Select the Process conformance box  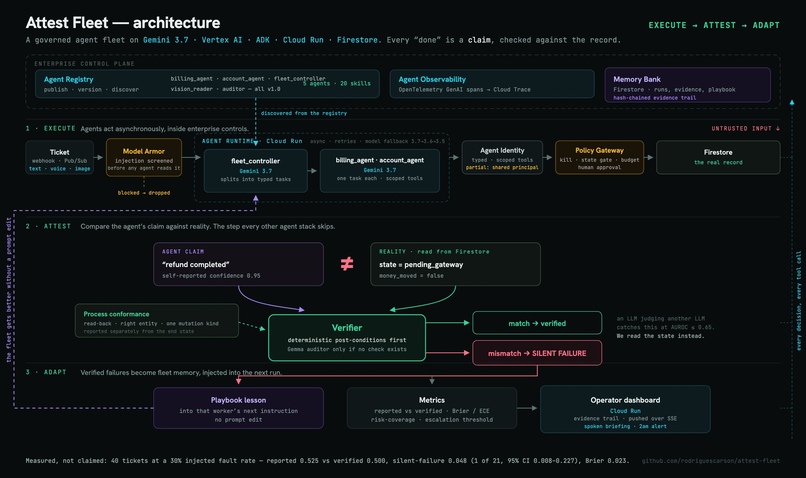(157, 321)
